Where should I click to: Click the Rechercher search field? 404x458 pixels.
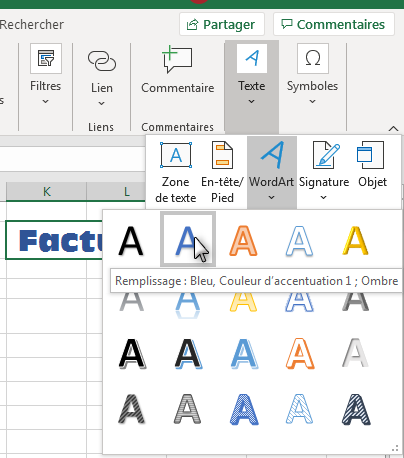[x=32, y=24]
